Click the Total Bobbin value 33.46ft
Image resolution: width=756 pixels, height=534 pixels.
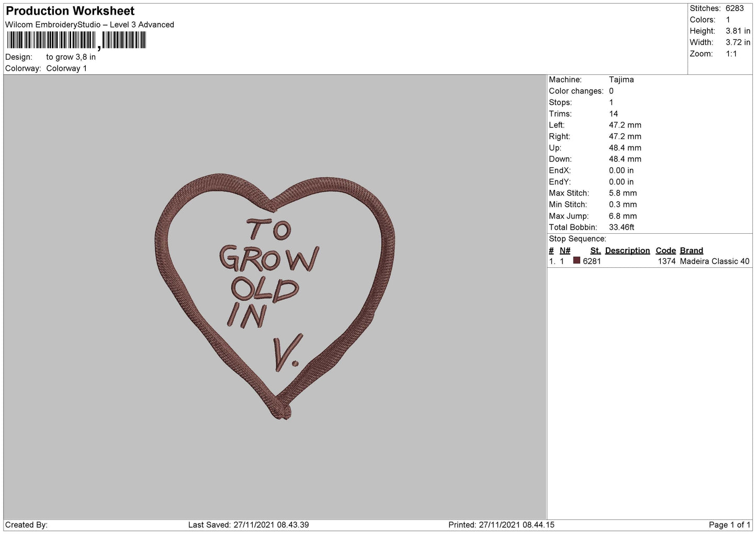[622, 228]
